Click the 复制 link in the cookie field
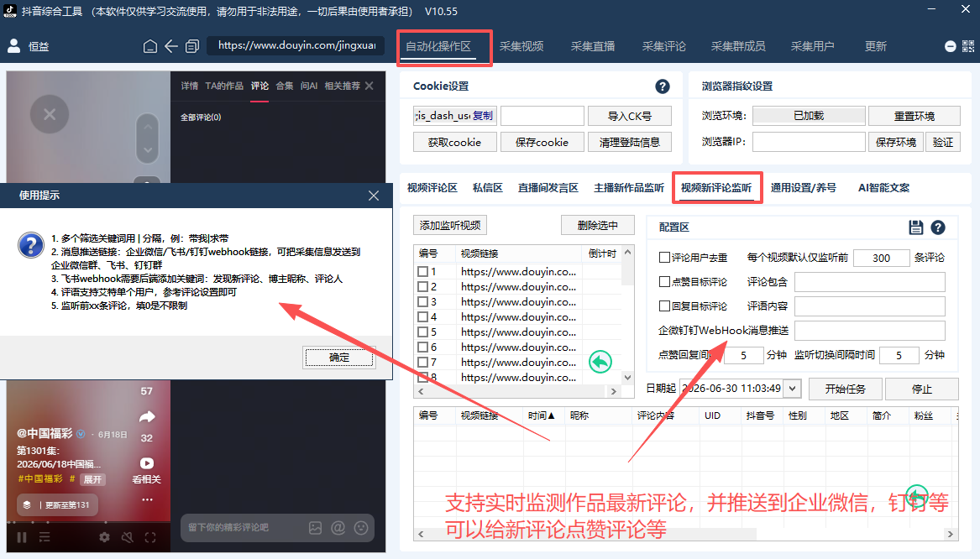The image size is (980, 559). tap(483, 116)
